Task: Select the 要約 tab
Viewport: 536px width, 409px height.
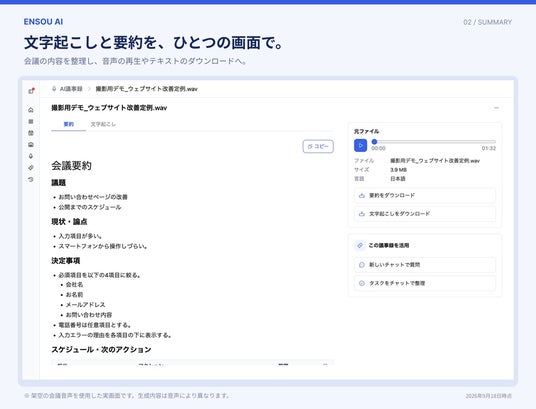Action: 69,124
